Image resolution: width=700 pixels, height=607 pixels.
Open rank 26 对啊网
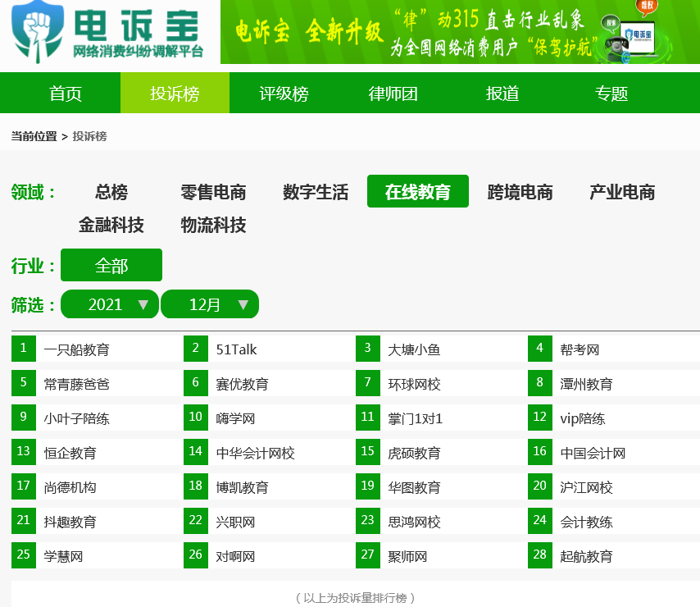tap(236, 556)
